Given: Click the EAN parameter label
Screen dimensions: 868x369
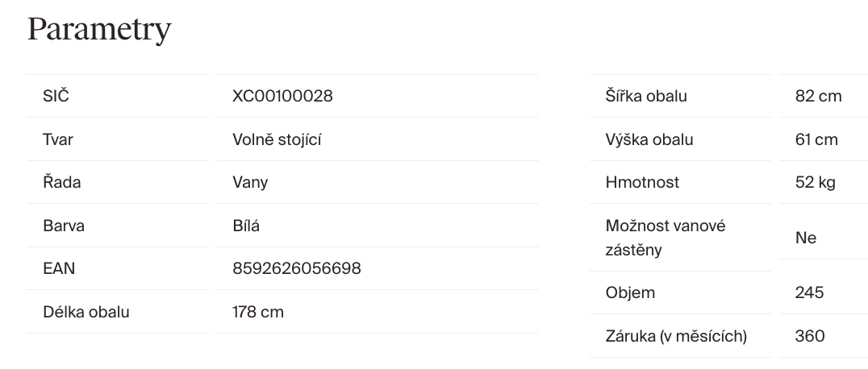Looking at the screenshot, I should point(59,268).
